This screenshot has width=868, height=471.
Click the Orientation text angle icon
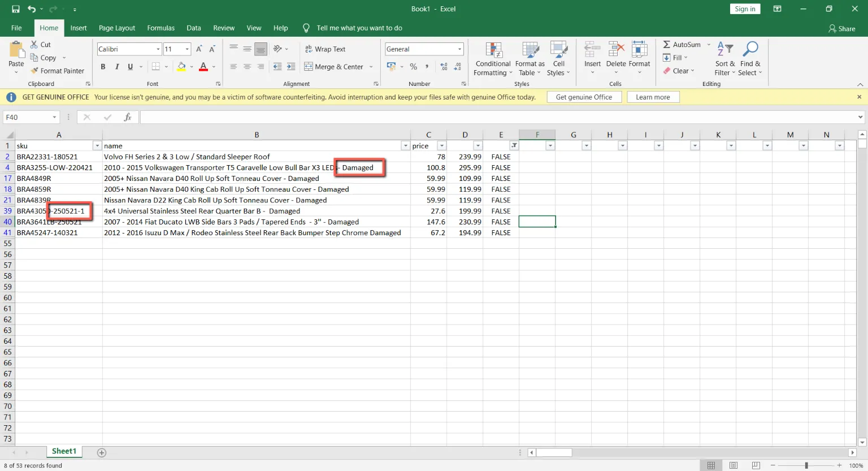(277, 49)
